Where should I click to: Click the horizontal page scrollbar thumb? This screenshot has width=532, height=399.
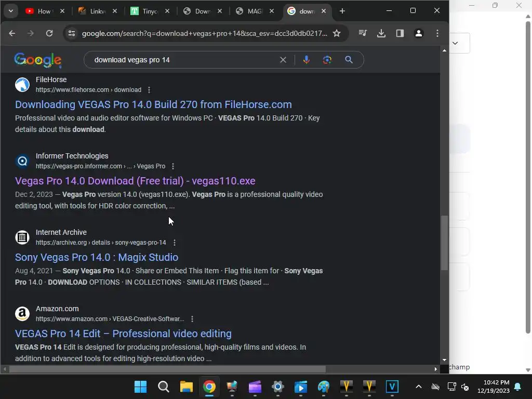(x=168, y=369)
